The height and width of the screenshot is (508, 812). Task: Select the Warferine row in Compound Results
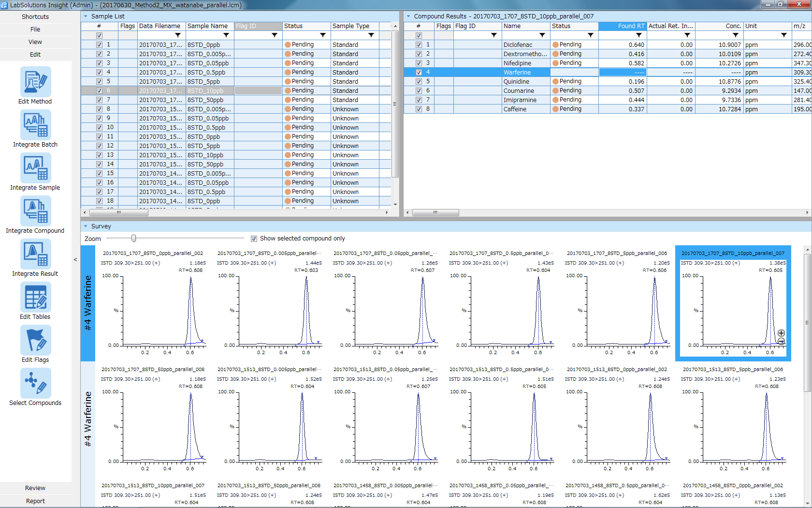click(x=517, y=72)
